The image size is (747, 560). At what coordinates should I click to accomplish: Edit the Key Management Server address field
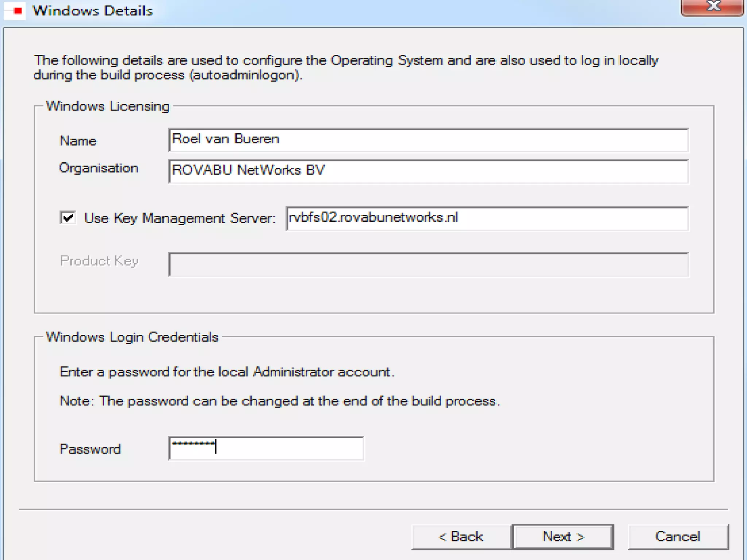[487, 218]
